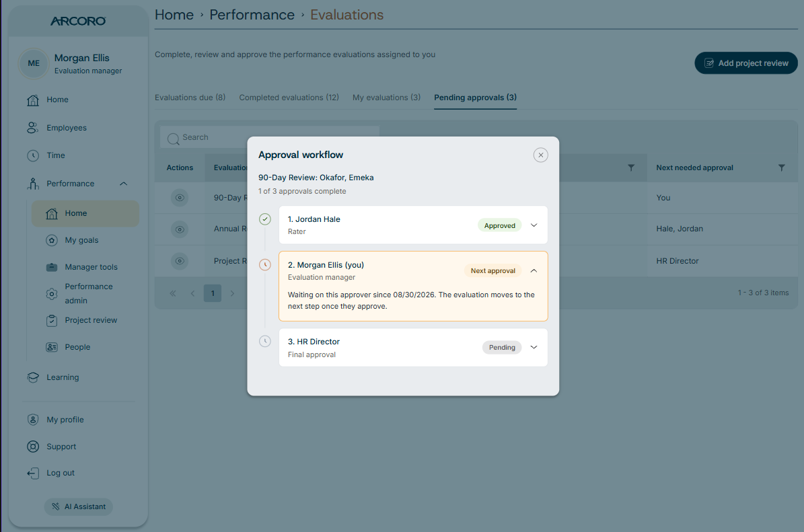Select page 1 in pagination
This screenshot has width=804, height=532.
pos(213,294)
